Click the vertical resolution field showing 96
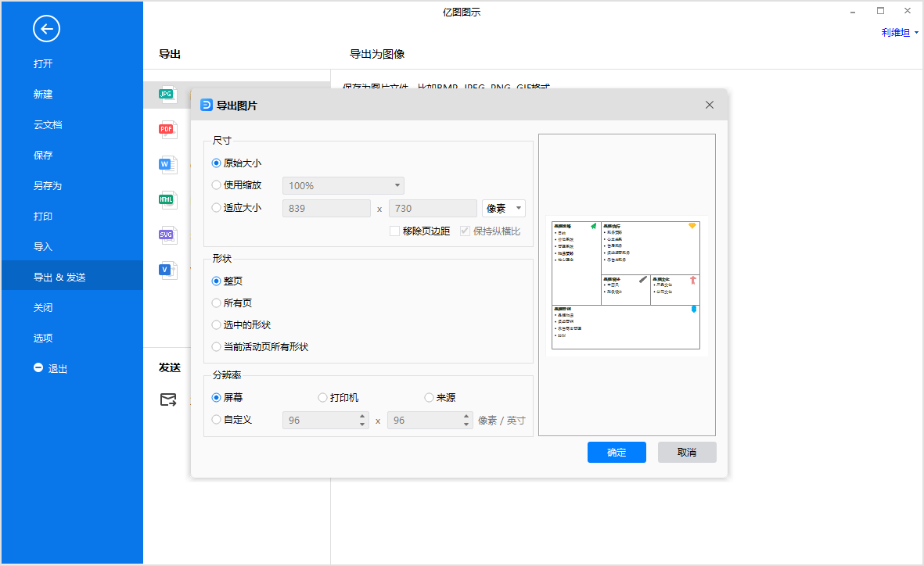The image size is (924, 566). click(425, 420)
